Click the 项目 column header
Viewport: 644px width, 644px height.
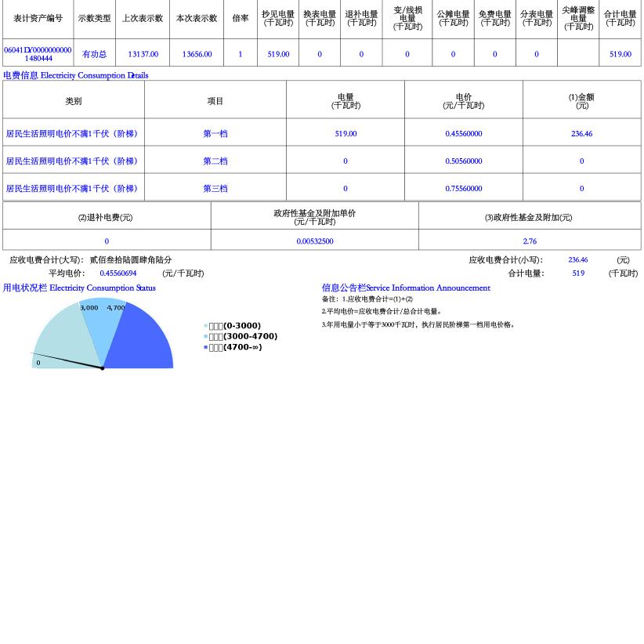click(215, 101)
